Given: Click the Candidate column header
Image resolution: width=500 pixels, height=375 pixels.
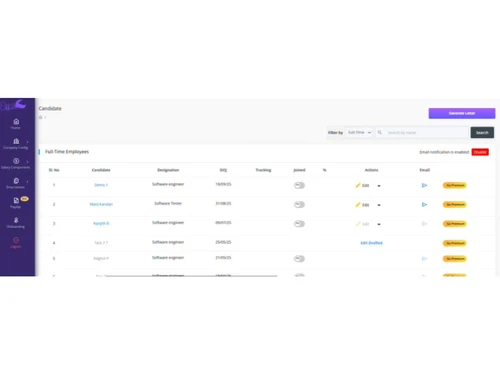Looking at the screenshot, I should [x=101, y=170].
